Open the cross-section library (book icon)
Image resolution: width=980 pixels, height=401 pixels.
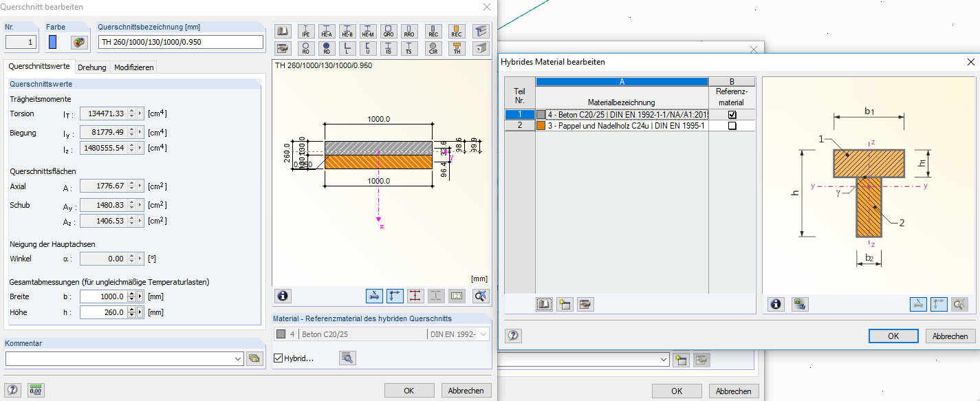(x=282, y=31)
